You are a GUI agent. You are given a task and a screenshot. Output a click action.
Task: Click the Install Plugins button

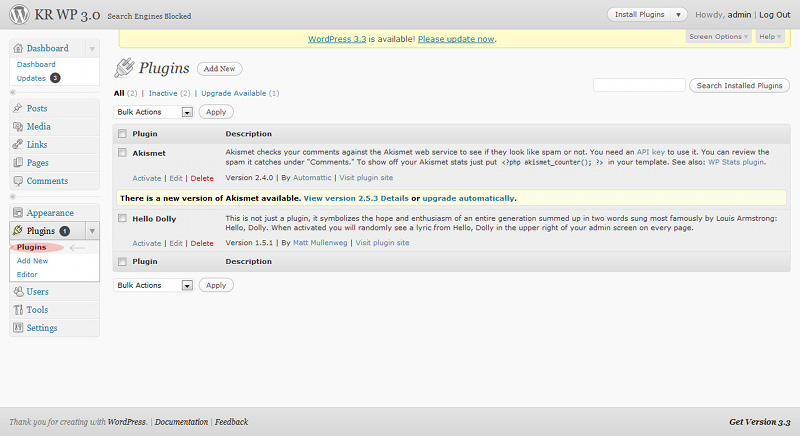tap(639, 15)
